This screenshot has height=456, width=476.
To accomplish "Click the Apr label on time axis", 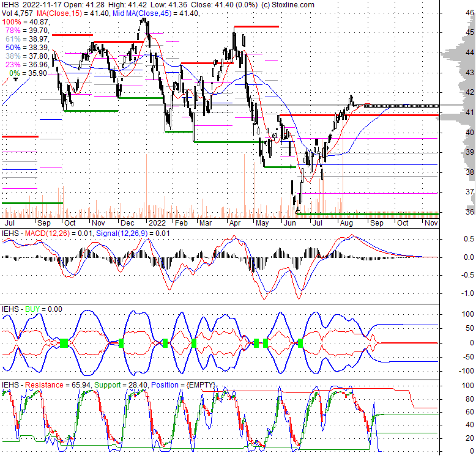I will coord(235,223).
